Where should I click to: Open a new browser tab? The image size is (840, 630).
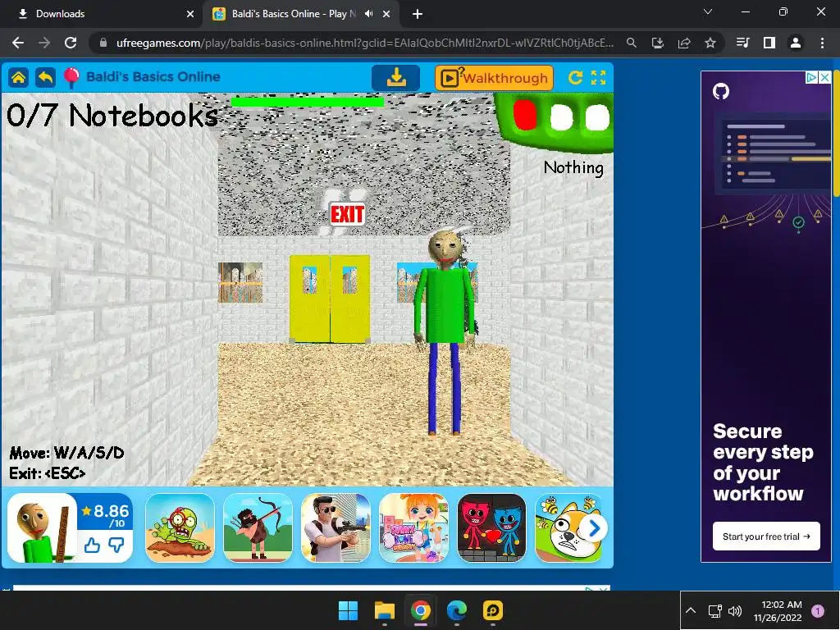(x=418, y=15)
